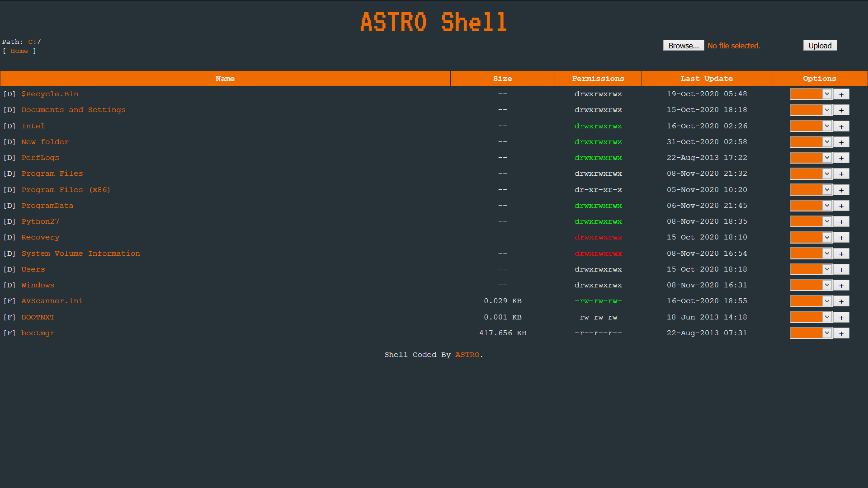Open the options dropdown for BOOTNXT
Image resolution: width=868 pixels, height=488 pixels.
[811, 317]
